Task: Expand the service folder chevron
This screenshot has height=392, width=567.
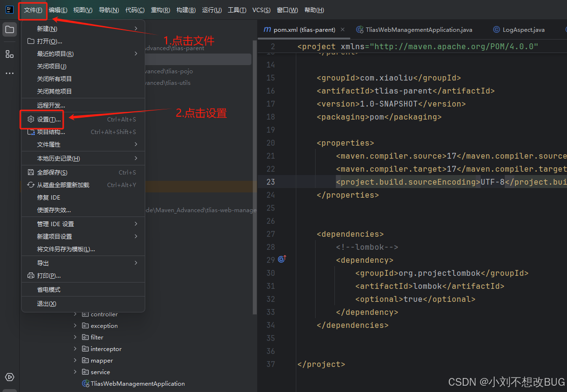Action: [75, 372]
